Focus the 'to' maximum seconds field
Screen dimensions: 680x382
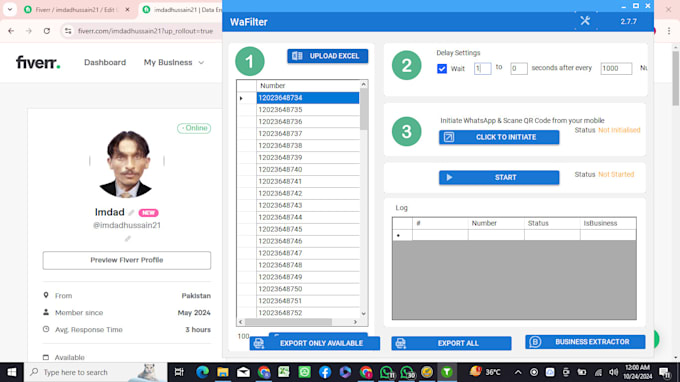tap(518, 69)
